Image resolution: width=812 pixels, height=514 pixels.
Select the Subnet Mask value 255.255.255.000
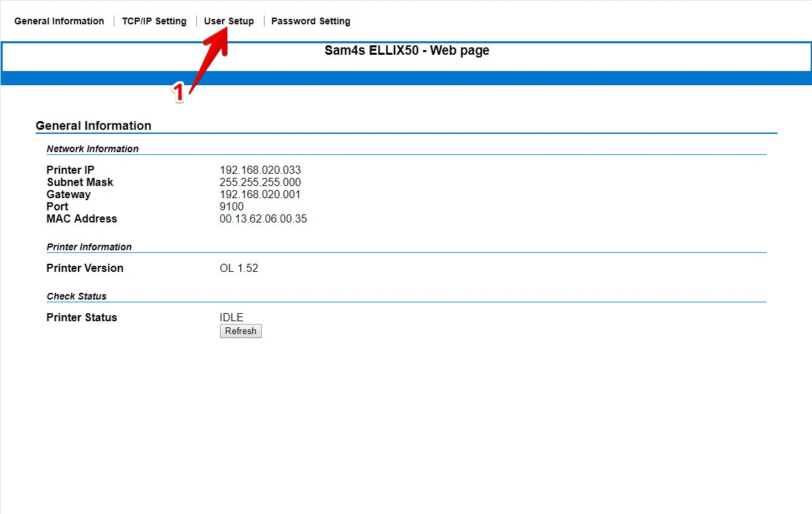tap(261, 182)
